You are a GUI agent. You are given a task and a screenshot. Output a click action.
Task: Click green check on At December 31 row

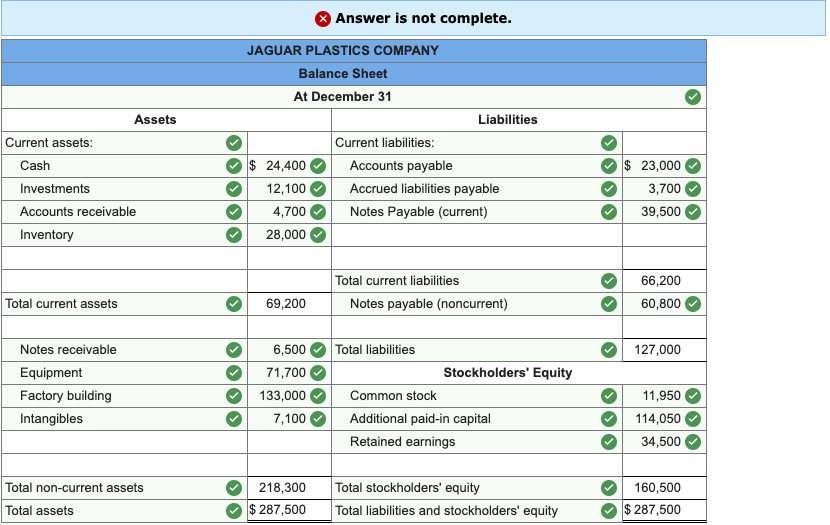click(x=693, y=97)
